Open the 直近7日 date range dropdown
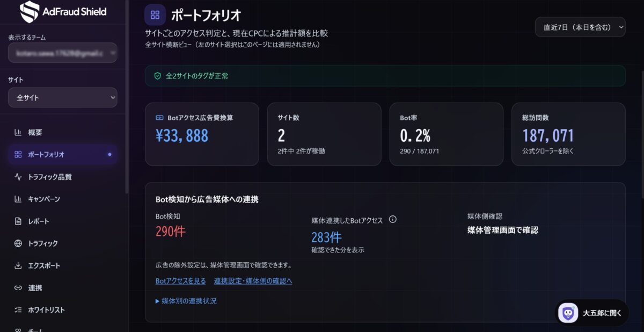Image resolution: width=644 pixels, height=332 pixels. pos(580,27)
